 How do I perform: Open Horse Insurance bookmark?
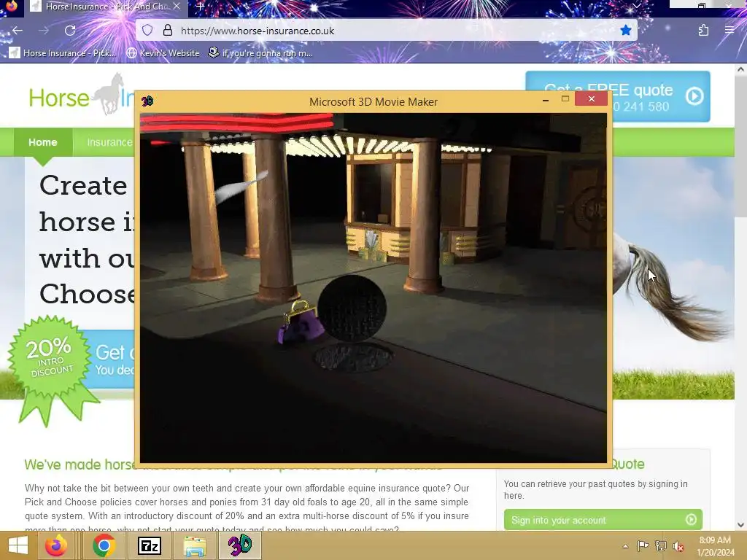tap(62, 52)
